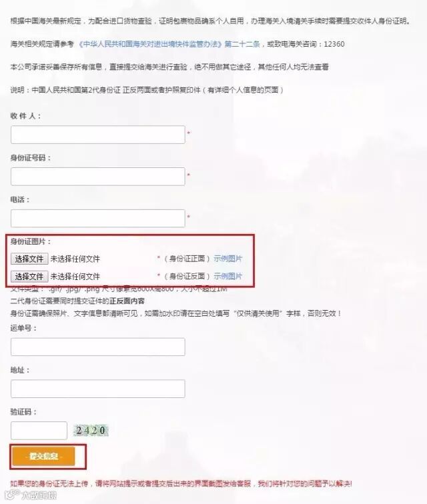This screenshot has height=504, width=427.
Task: Click the 验证码 captcha input box
Action: pyautogui.click(x=39, y=431)
